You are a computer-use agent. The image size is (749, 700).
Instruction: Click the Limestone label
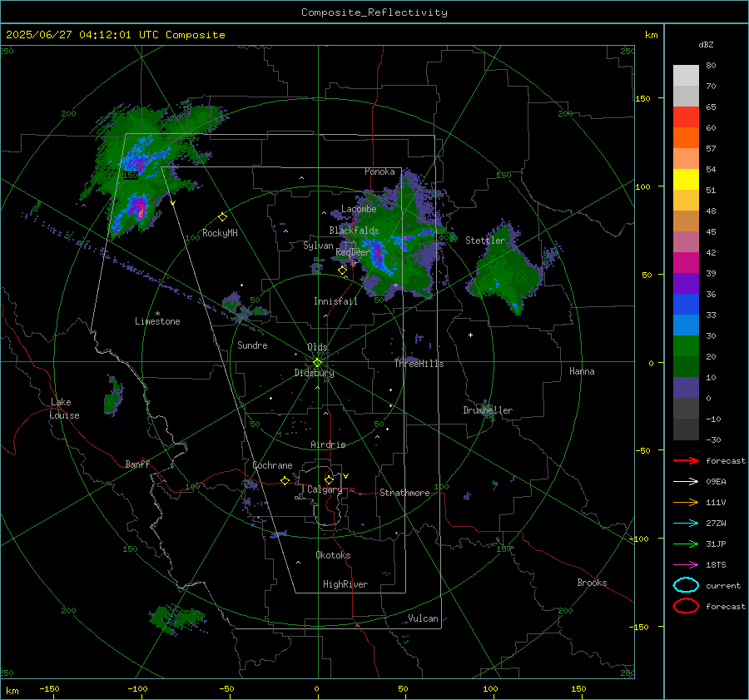[x=157, y=321]
